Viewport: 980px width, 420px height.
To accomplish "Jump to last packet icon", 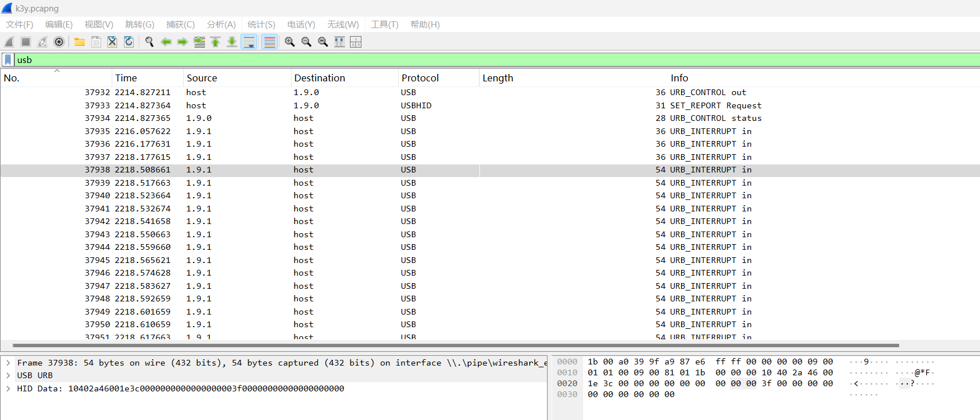I will [232, 42].
